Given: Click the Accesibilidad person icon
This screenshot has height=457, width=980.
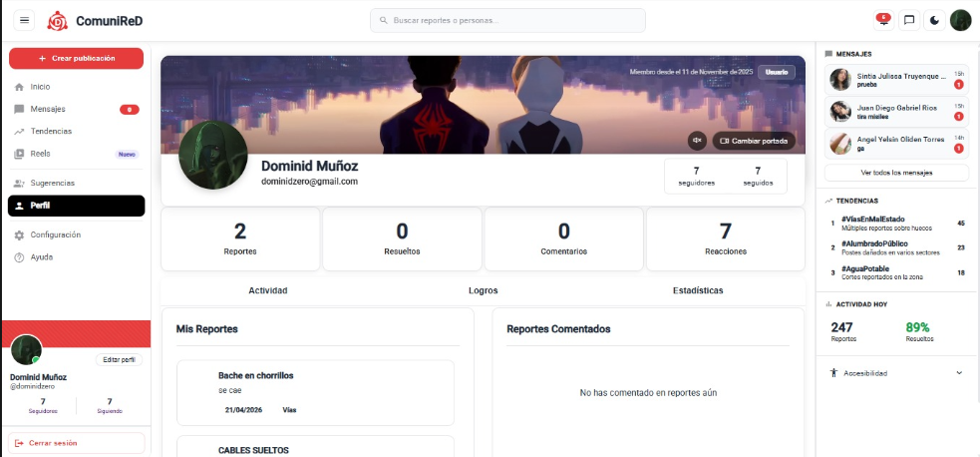Looking at the screenshot, I should pos(833,373).
